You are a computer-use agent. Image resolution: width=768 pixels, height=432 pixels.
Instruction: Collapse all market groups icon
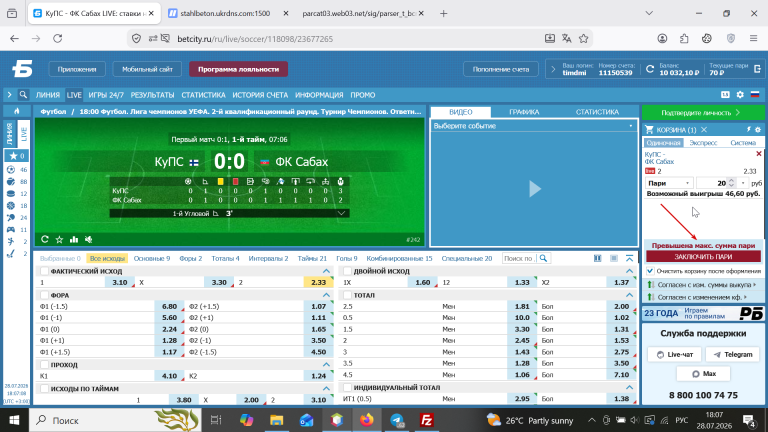(x=629, y=258)
